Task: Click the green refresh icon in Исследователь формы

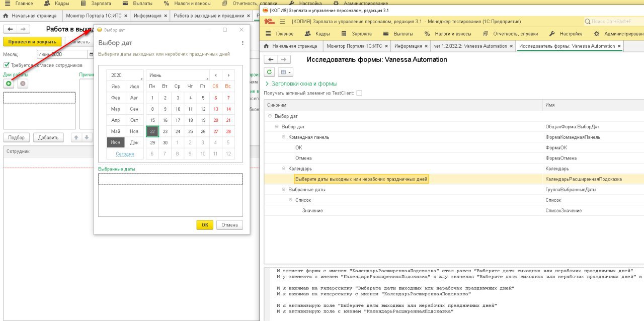Action: pos(270,72)
